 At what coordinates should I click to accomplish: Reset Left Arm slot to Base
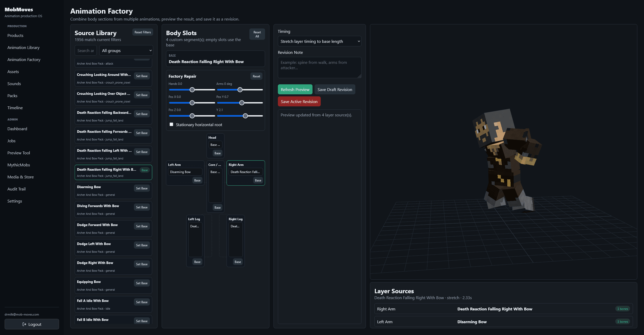coord(197,180)
